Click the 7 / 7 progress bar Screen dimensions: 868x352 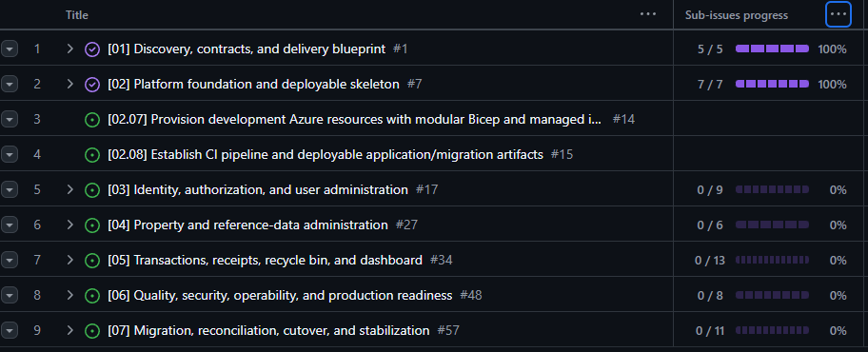[x=772, y=84]
